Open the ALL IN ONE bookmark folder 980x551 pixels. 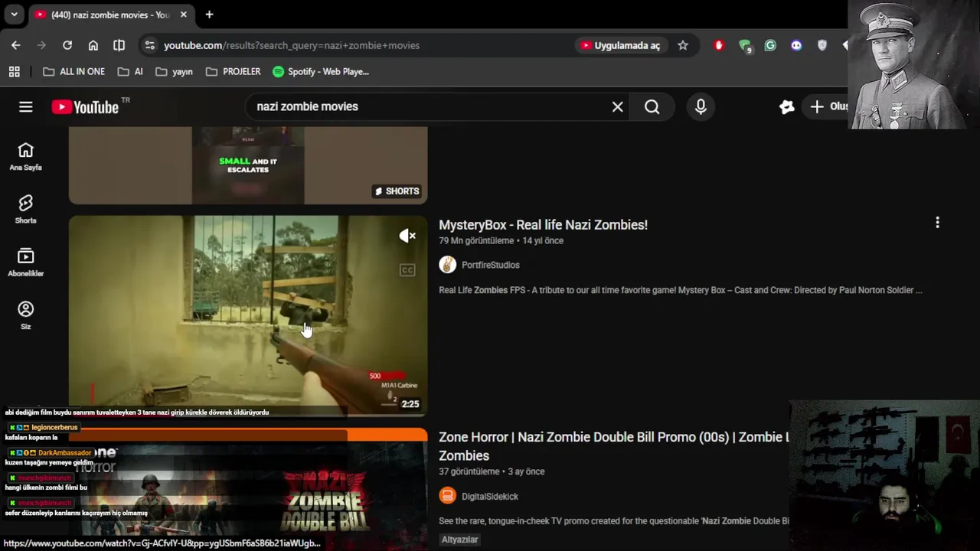click(x=73, y=71)
